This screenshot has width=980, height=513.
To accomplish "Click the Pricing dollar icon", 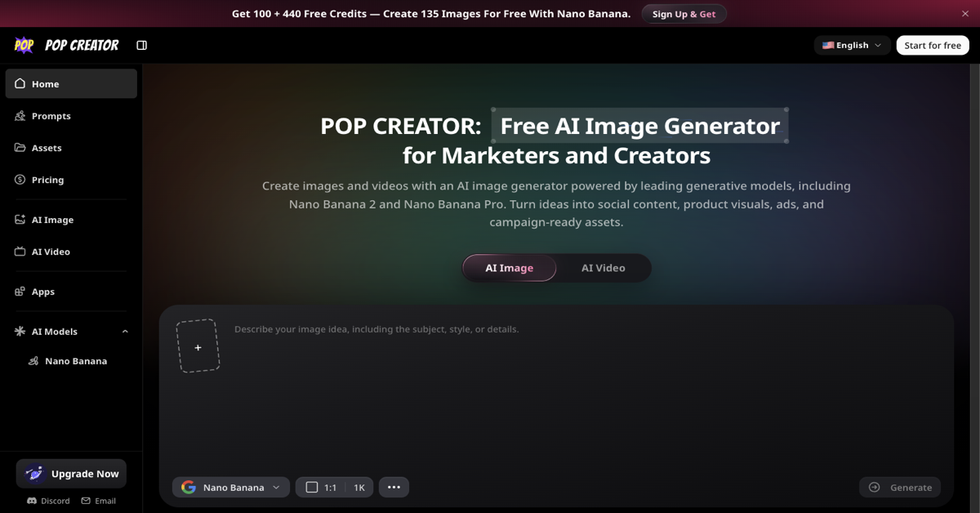I will click(20, 180).
